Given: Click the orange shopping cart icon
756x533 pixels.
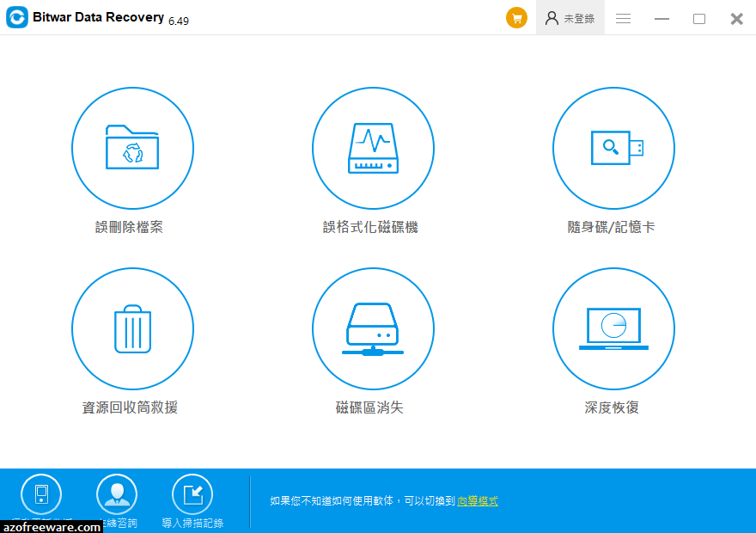Looking at the screenshot, I should [516, 18].
